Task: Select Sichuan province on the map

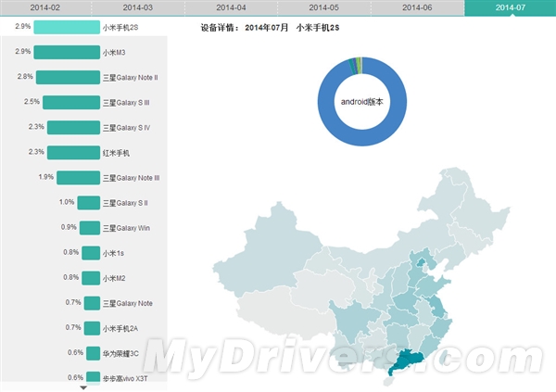Action: tap(357, 320)
